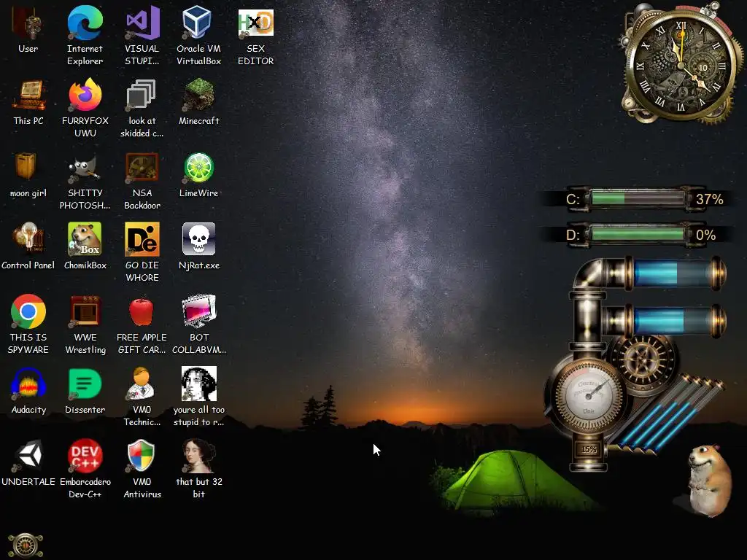Screen dimensions: 747x560
Task: Click the 15% gauge readout
Action: tap(589, 449)
